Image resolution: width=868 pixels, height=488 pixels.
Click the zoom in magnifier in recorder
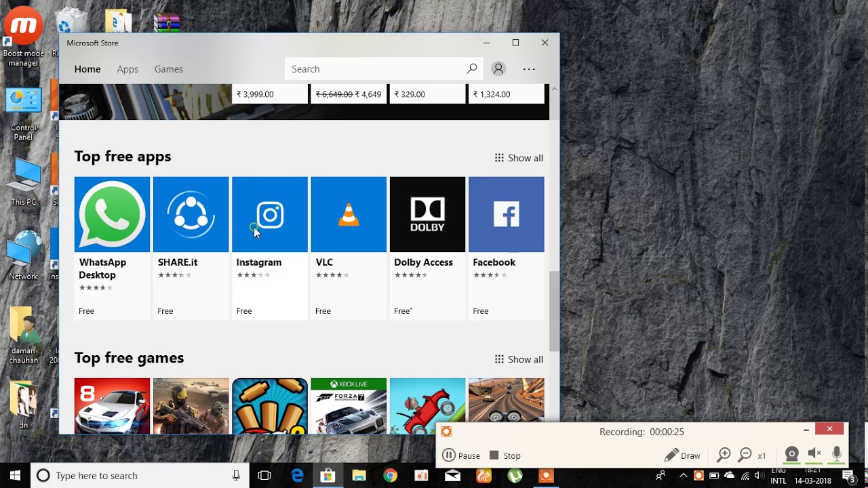724,455
